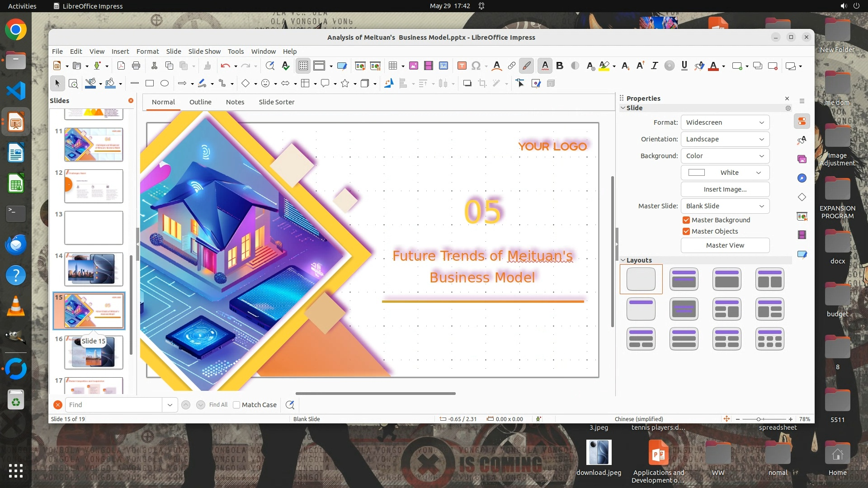Open the Insert Special Character icon
This screenshot has width=868, height=488.
click(476, 66)
